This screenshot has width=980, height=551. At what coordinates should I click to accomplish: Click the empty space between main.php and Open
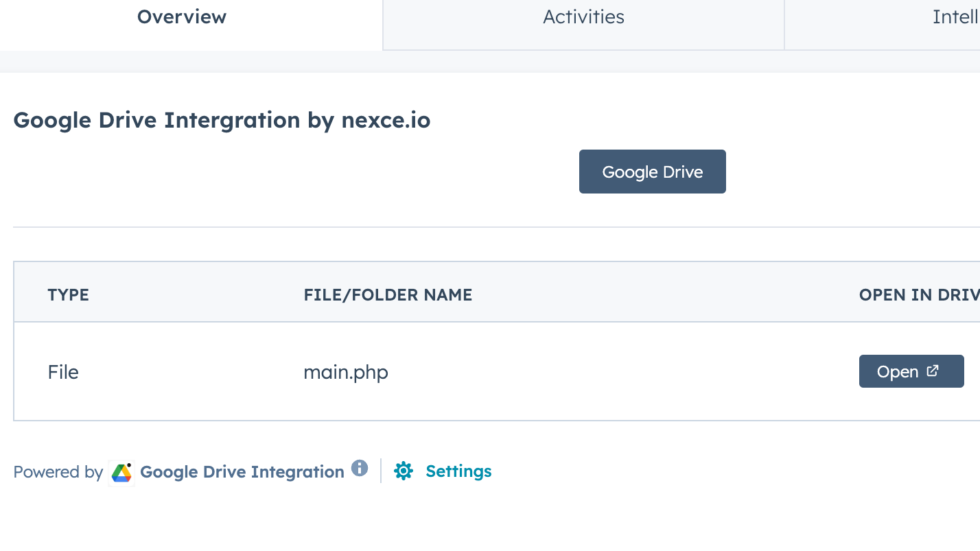coord(618,372)
